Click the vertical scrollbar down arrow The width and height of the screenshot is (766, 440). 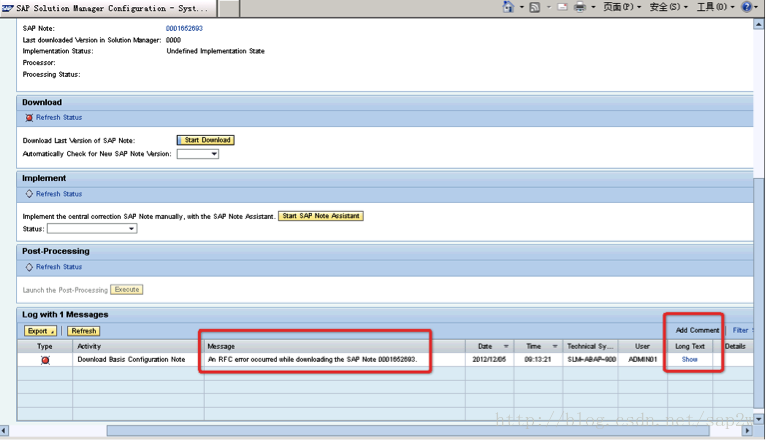(759, 419)
